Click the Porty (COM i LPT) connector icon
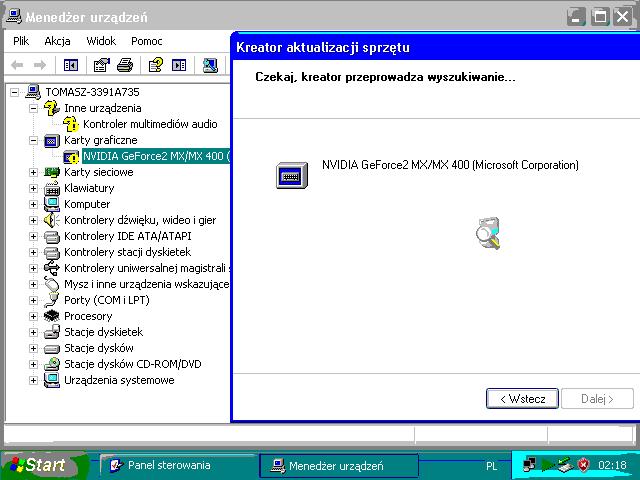The image size is (640, 480). click(52, 300)
